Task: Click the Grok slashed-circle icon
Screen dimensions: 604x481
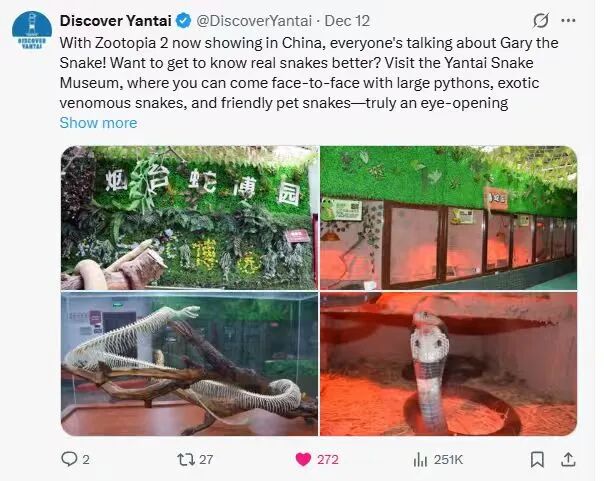Action: coord(540,21)
